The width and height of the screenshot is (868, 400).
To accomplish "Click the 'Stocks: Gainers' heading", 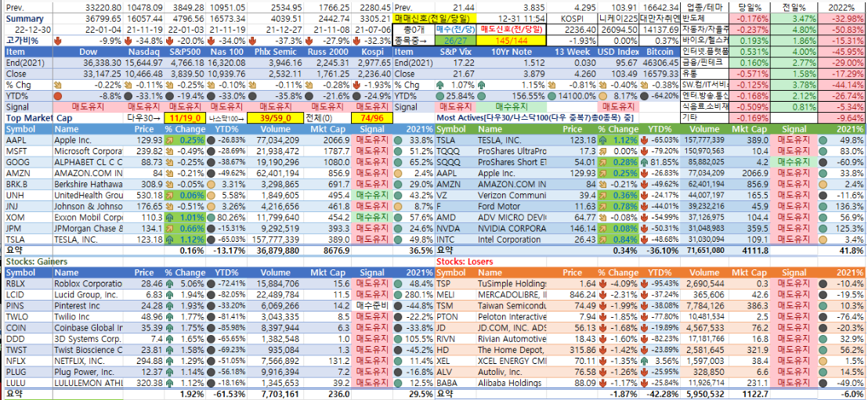I will (x=37, y=261).
